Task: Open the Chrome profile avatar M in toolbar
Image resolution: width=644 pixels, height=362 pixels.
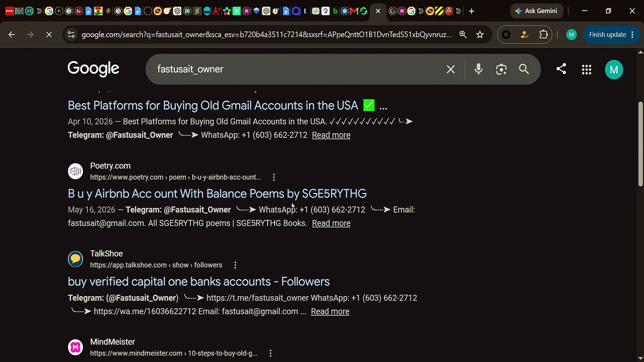Action: click(x=571, y=35)
